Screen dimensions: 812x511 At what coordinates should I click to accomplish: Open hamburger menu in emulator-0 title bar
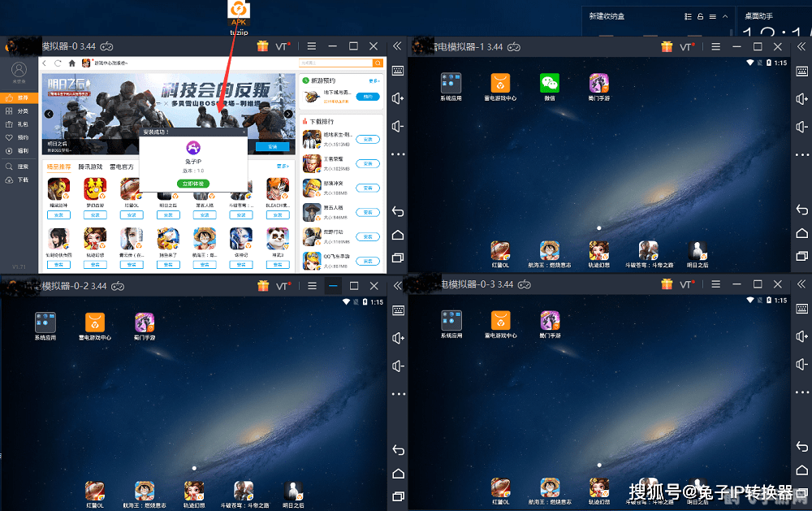point(311,46)
